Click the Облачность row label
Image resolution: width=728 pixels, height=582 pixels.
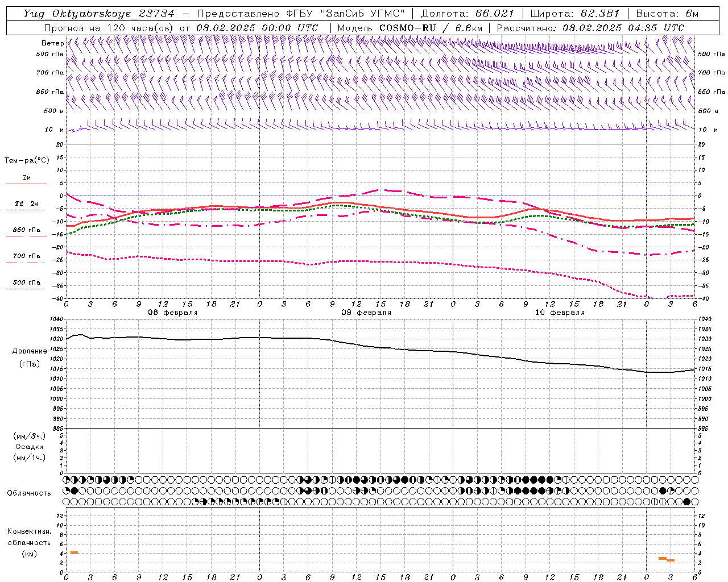(x=29, y=493)
